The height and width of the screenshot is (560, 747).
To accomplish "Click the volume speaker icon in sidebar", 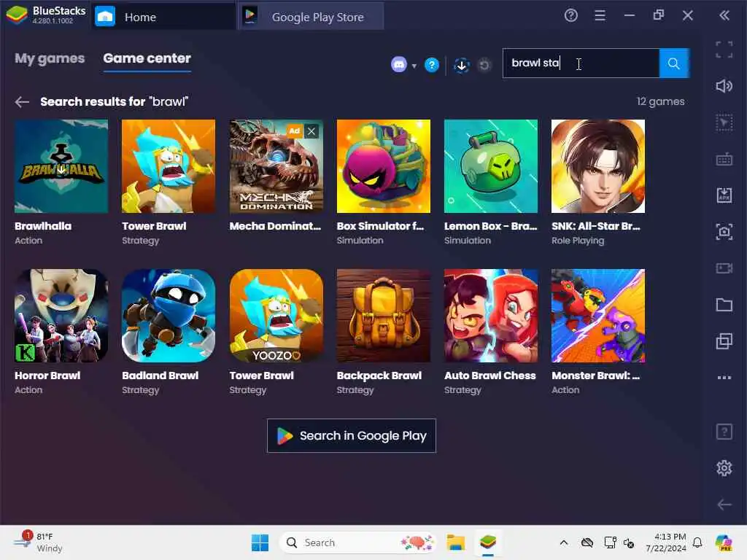I will tap(724, 86).
